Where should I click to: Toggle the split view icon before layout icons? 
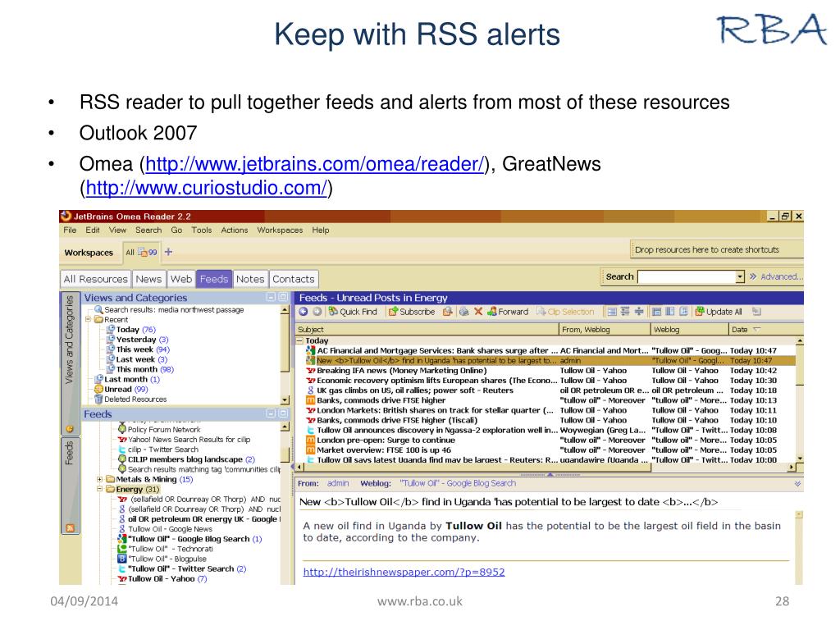click(638, 311)
